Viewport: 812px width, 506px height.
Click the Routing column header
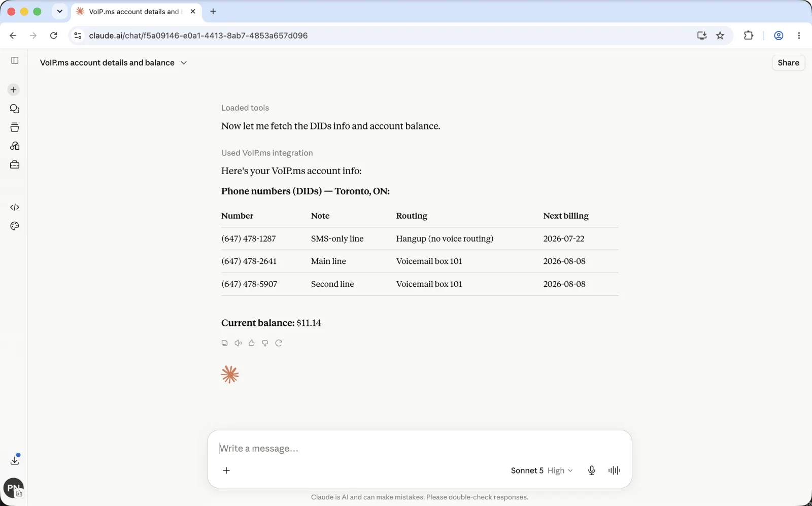pyautogui.click(x=412, y=216)
